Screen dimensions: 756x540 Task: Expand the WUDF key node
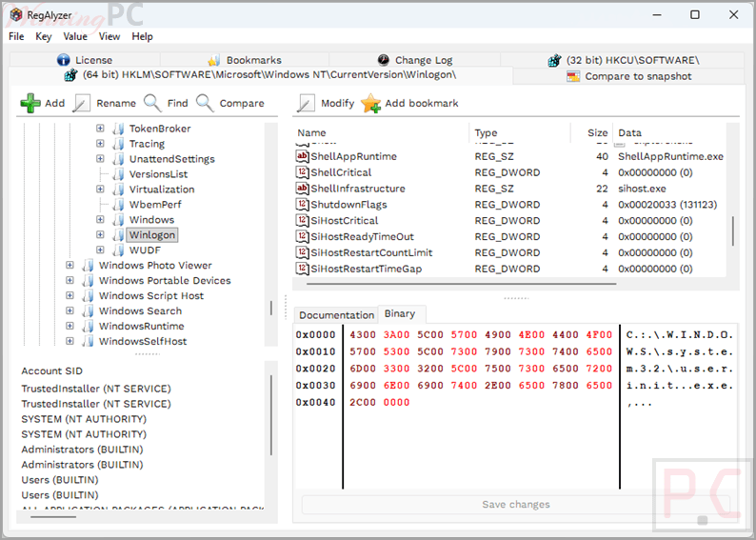(100, 250)
